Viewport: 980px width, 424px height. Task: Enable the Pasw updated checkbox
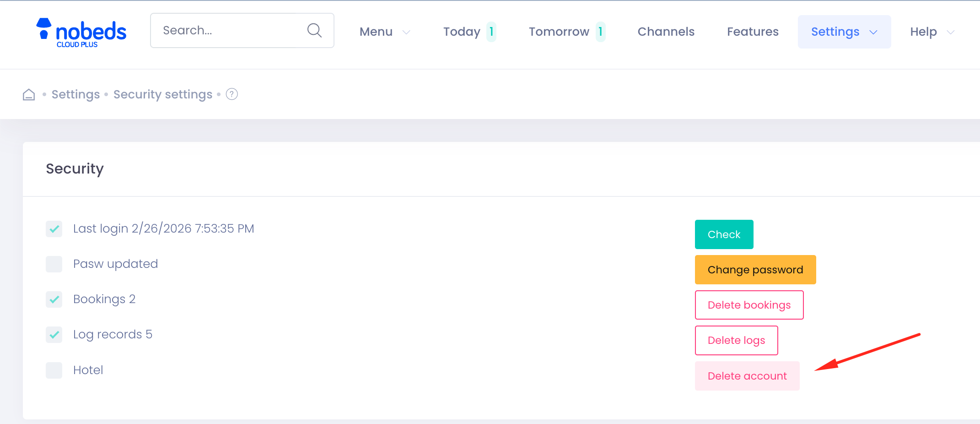54,264
